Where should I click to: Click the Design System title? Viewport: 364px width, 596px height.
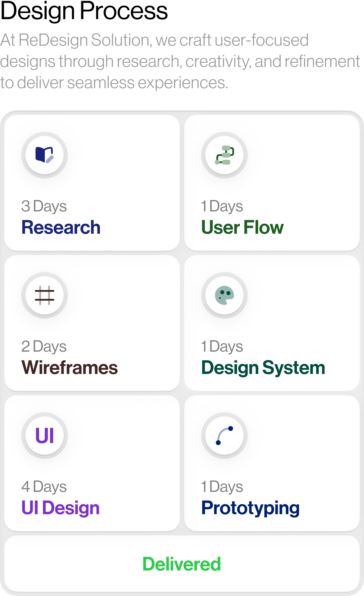point(263,368)
